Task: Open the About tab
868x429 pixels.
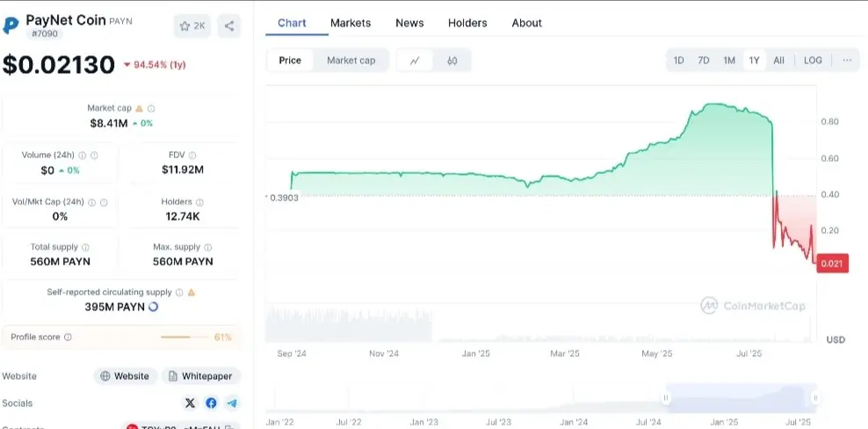Action: 527,23
